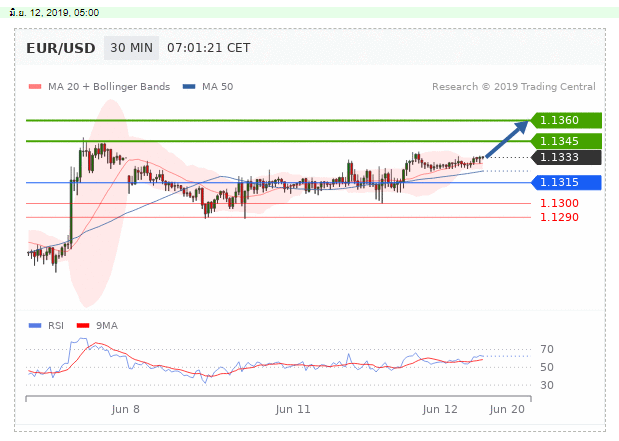Click the RSI 50 level label
The height and width of the screenshot is (441, 619).
tap(547, 367)
